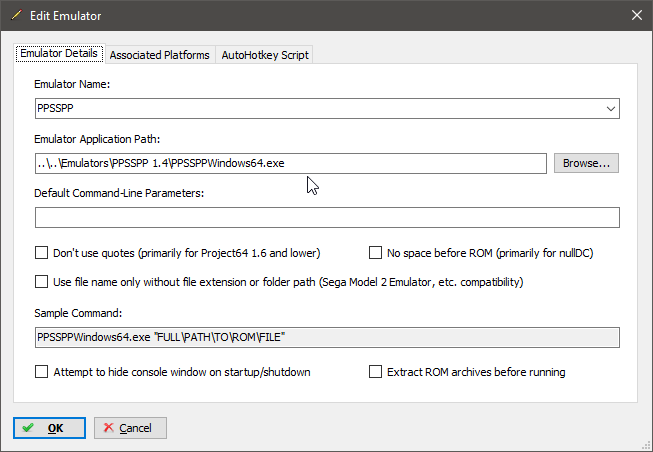
Task: Expand the Emulator Name dropdown arrow
Action: point(611,109)
